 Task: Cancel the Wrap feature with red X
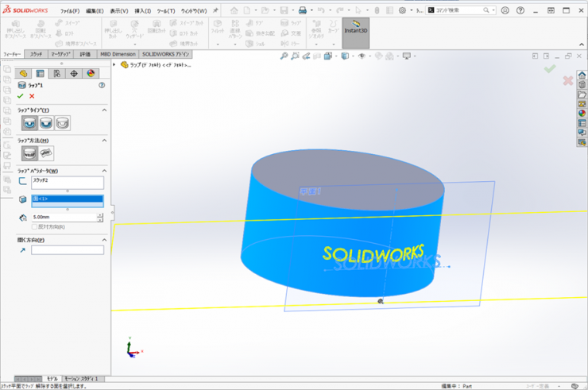pyautogui.click(x=32, y=96)
